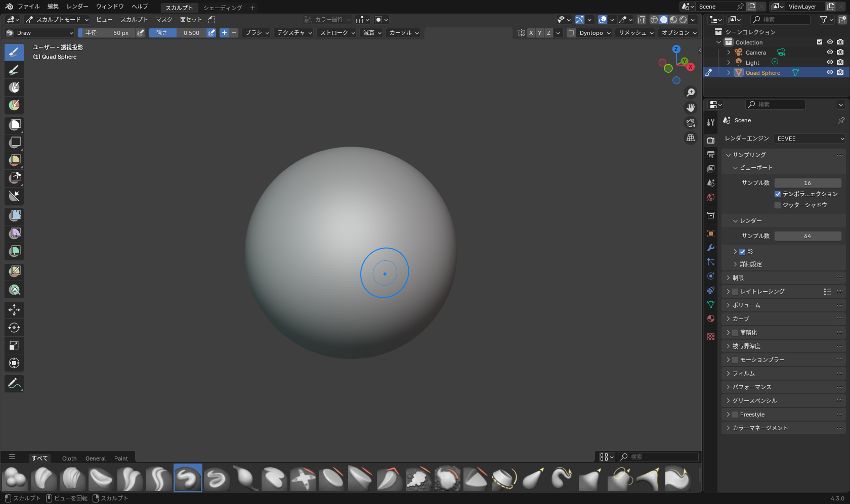
Task: Enable the ジッターシャドウ checkbox
Action: [778, 205]
